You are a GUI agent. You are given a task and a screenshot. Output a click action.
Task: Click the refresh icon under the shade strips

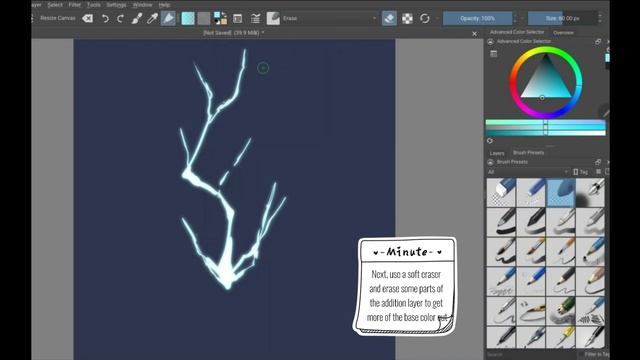coord(490,141)
